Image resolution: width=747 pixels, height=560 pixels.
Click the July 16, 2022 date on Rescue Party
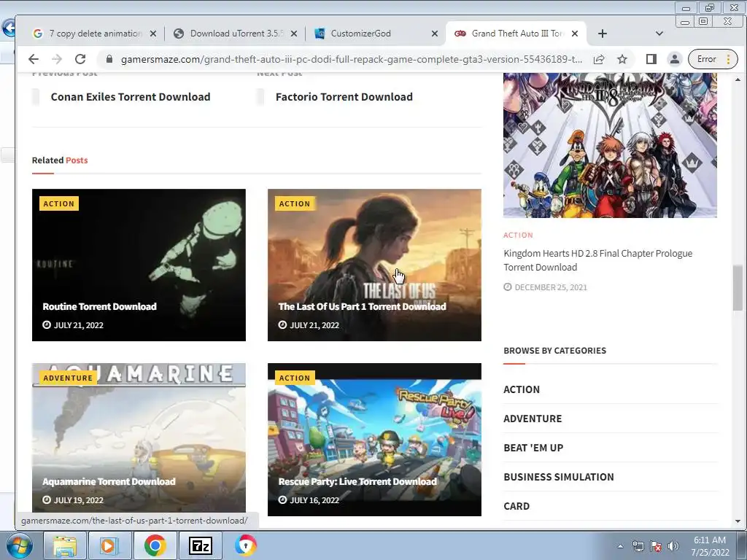(x=314, y=500)
